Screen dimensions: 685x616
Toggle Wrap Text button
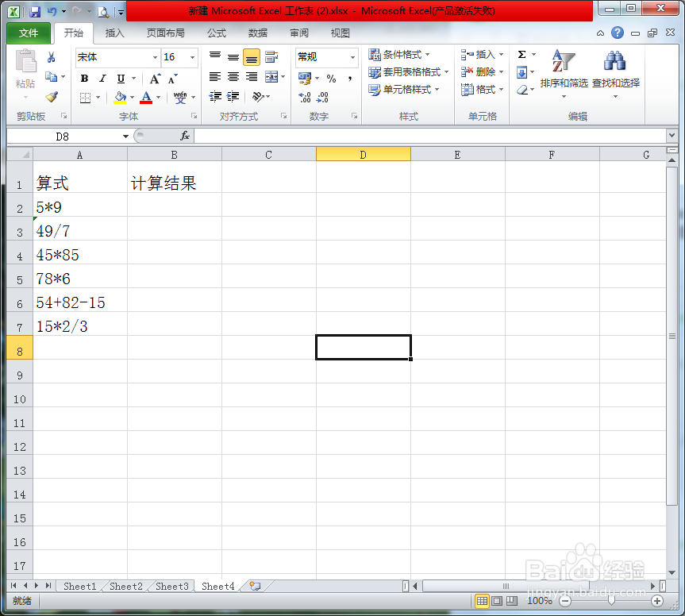point(271,57)
